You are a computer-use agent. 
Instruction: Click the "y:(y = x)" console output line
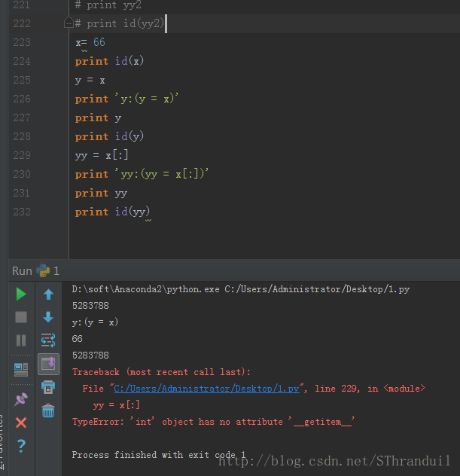(x=95, y=322)
